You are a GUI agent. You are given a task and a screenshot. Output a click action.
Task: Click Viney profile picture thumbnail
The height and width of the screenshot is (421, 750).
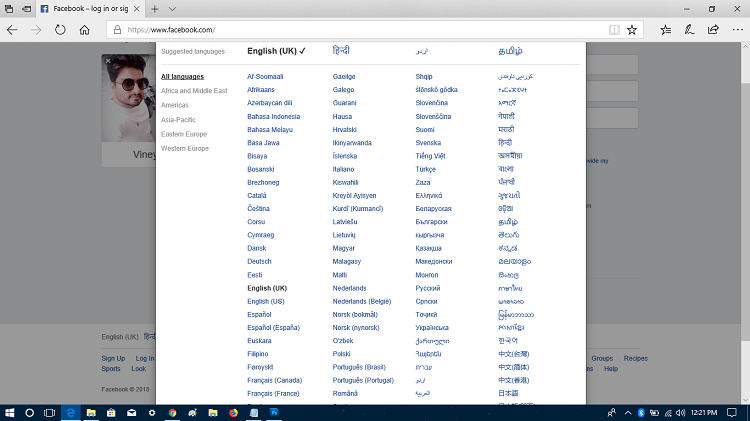pos(128,98)
